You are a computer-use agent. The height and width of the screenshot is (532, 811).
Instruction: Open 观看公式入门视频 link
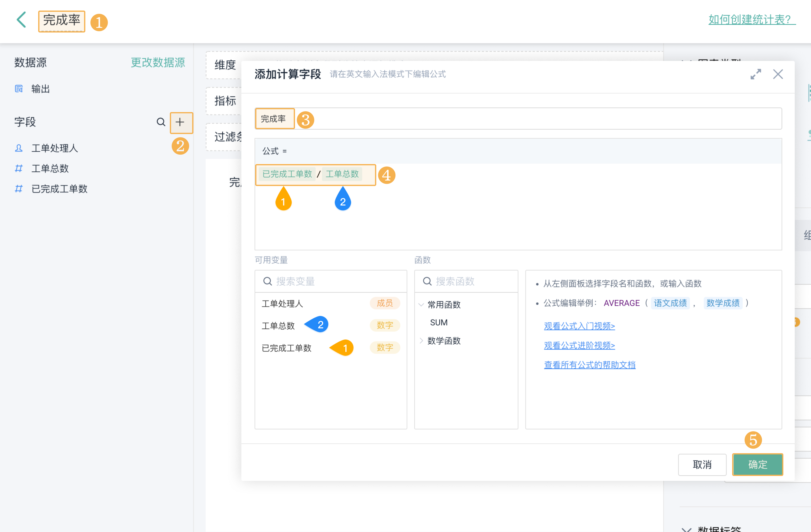pyautogui.click(x=579, y=326)
